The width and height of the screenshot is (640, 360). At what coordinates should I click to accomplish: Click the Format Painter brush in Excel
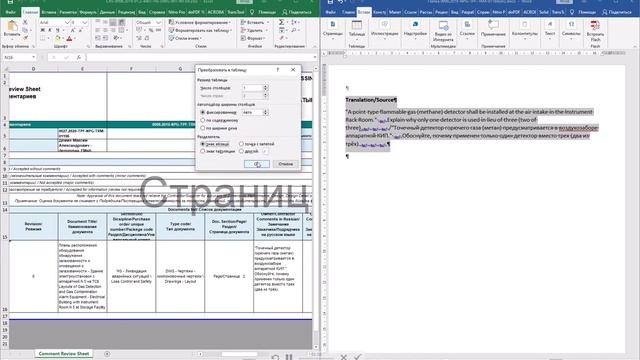click(x=25, y=38)
